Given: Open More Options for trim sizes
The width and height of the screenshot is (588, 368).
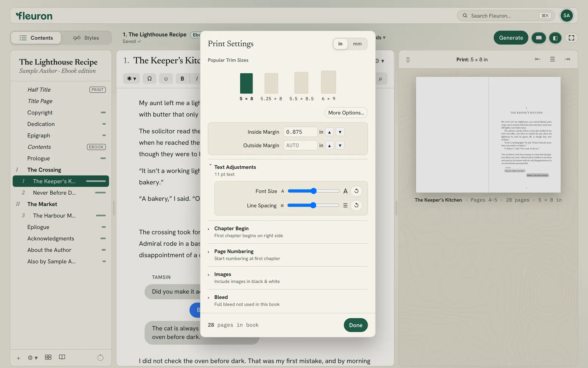Looking at the screenshot, I should point(346,113).
